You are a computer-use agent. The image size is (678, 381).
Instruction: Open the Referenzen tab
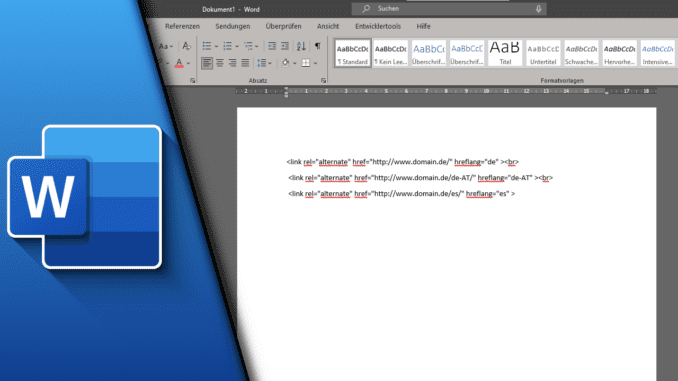tap(182, 26)
